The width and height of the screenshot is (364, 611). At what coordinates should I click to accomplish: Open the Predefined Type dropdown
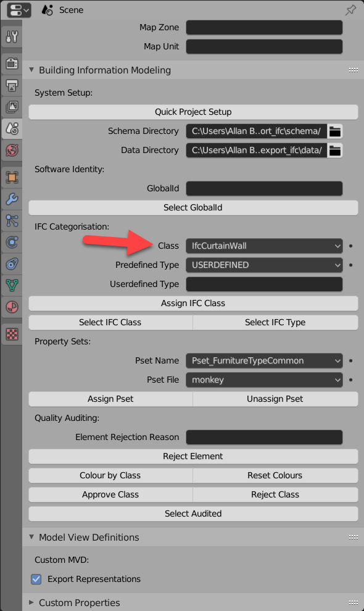coord(264,265)
